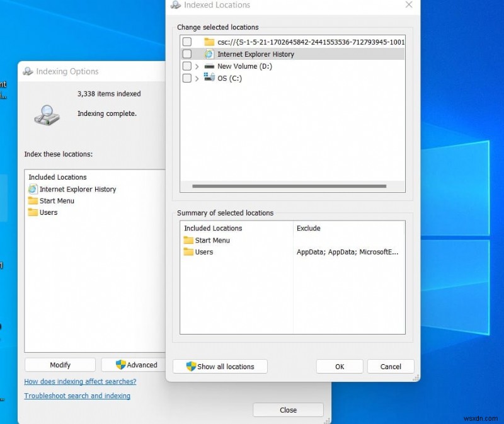Viewport: 504px width, 424px height.
Task: Click the horizontal scrollbar under the locations tree
Action: pyautogui.click(x=290, y=186)
